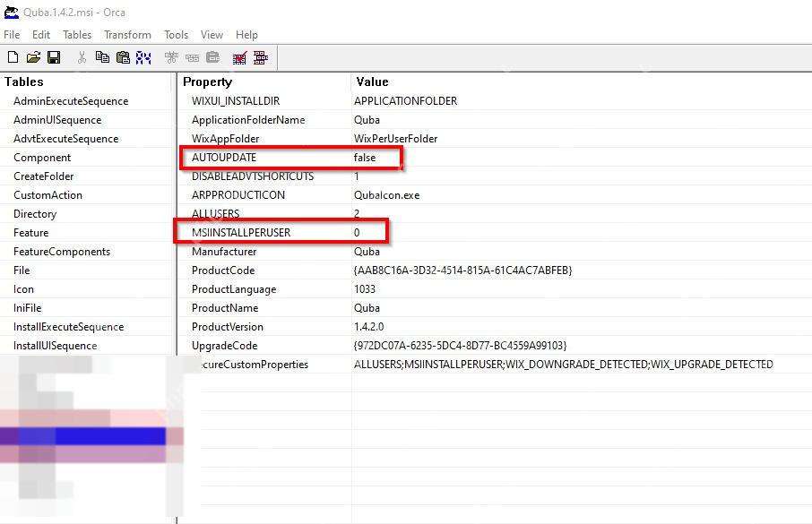Viewport: 812px width, 524px height.
Task: Click the MSIINSTALLPERUSER value cell 0
Action: pyautogui.click(x=357, y=233)
